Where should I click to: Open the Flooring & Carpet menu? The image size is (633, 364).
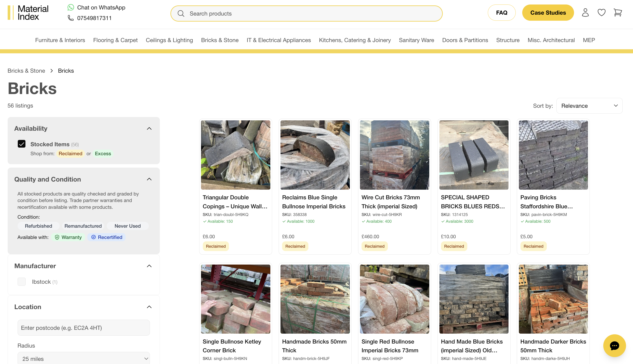115,40
